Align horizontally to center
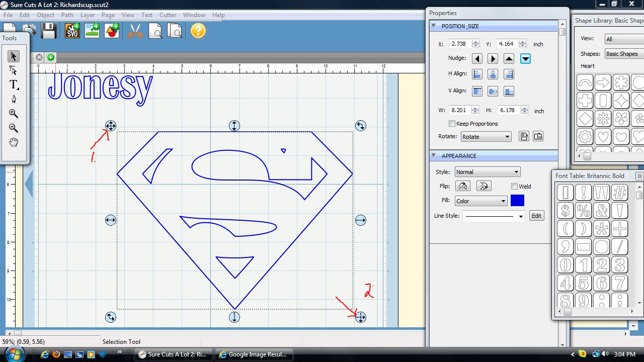 tap(493, 74)
